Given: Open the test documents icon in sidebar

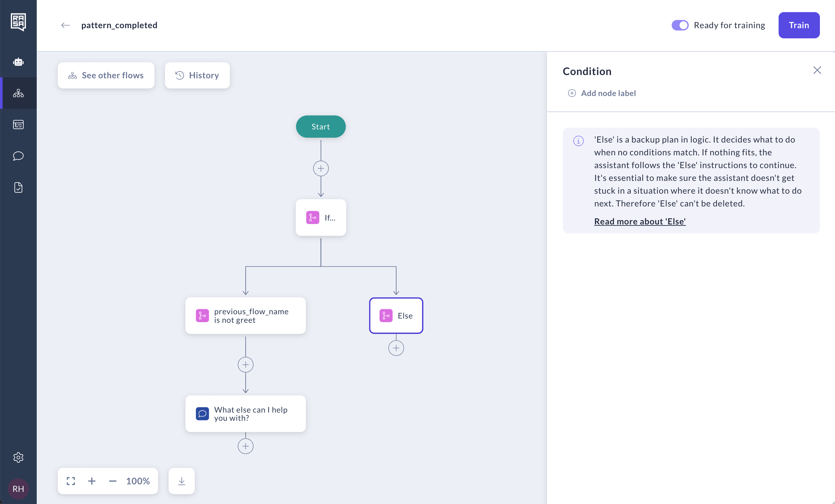Looking at the screenshot, I should tap(18, 188).
